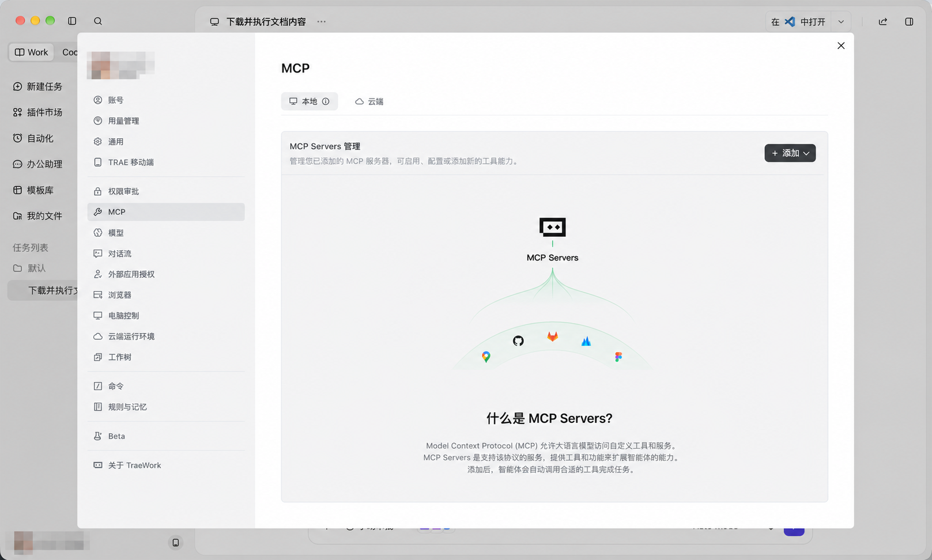932x560 pixels.
Task: Click 在 VS Code 中打开 button
Action: [798, 21]
